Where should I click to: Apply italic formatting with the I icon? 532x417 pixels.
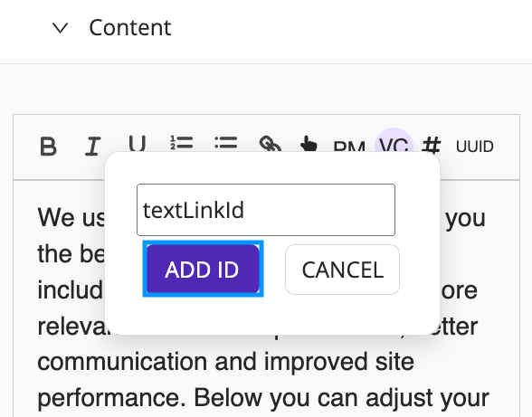(92, 147)
